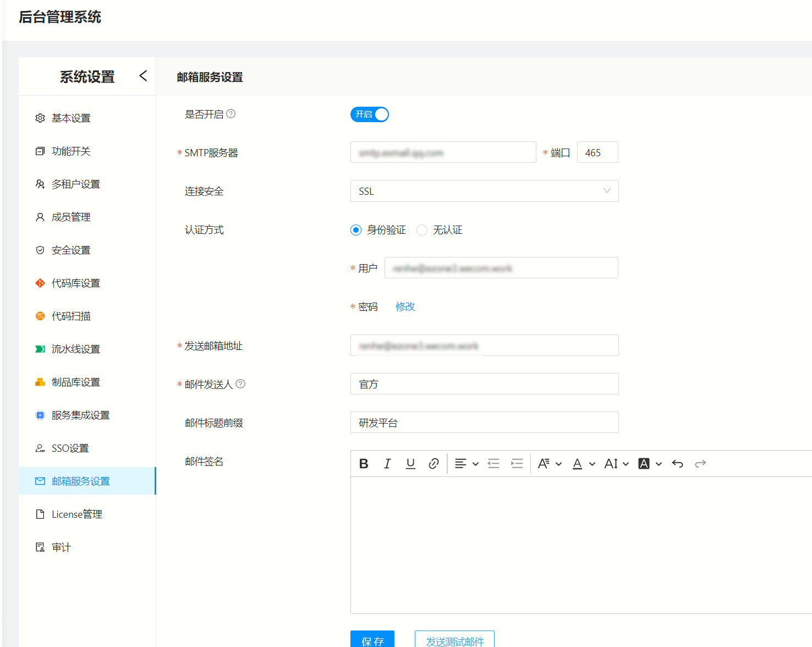Insert a hyperlink in the signature editor

[x=434, y=463]
